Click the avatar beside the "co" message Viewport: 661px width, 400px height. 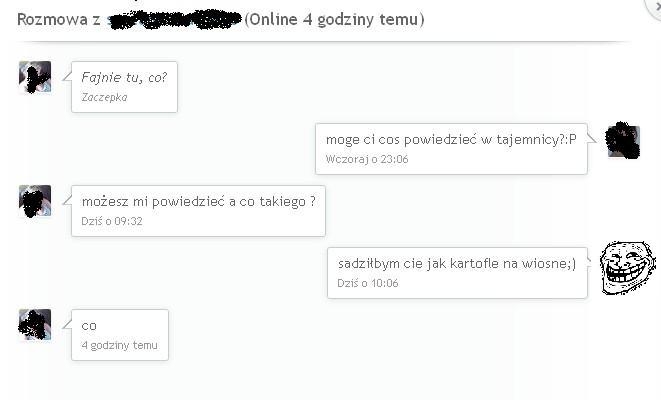click(x=35, y=325)
